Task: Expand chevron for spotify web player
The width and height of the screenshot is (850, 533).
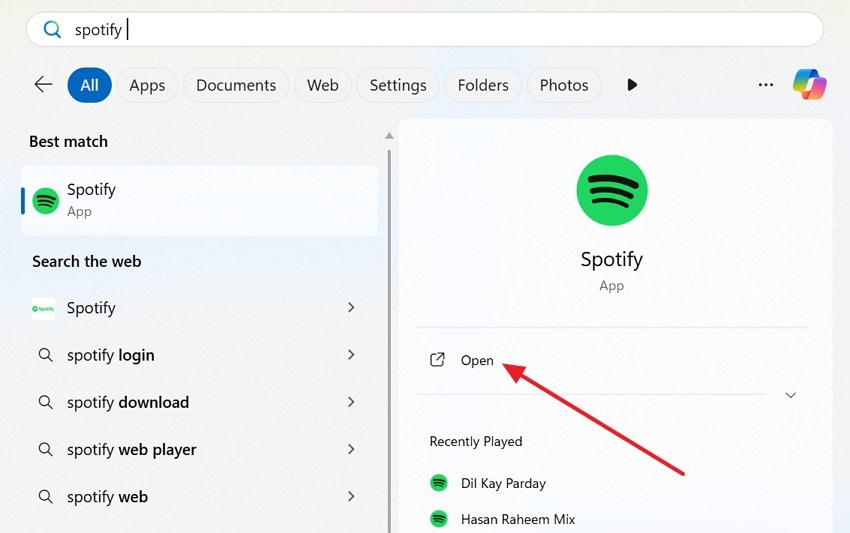Action: click(351, 449)
